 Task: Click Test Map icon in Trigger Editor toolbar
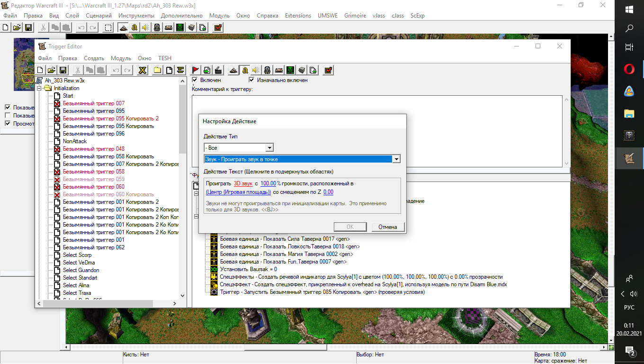328,70
